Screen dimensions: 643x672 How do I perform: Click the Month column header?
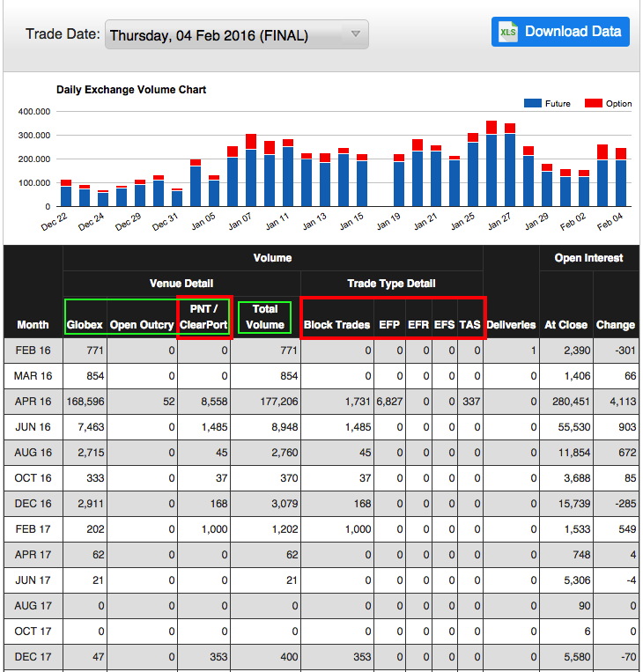pyautogui.click(x=33, y=325)
